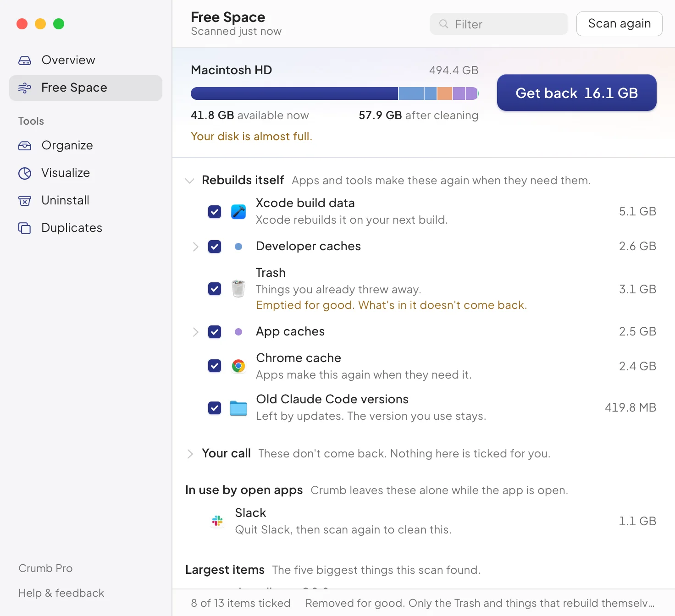Screen dimensions: 675x616
Task: Open Crumb Pro link
Action: click(45, 568)
